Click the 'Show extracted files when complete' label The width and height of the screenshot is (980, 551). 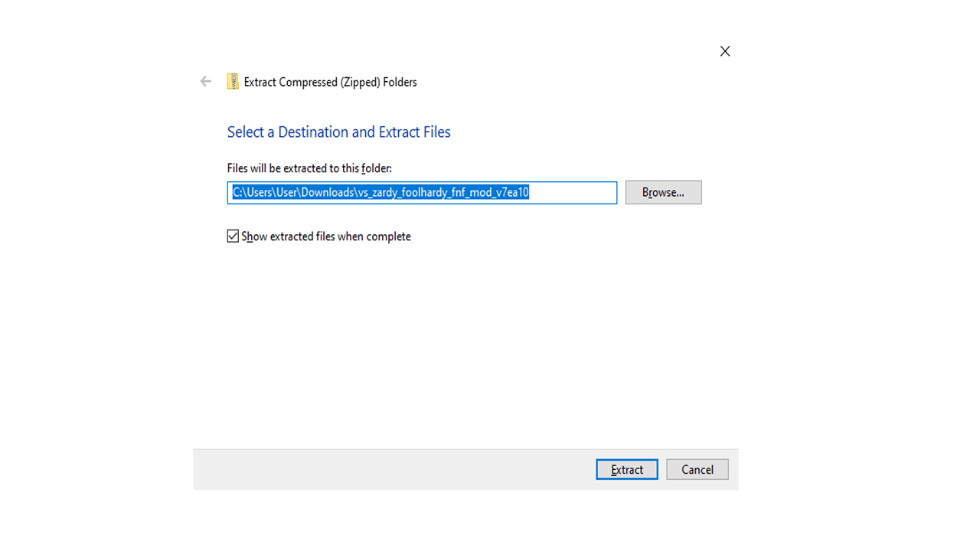point(326,236)
